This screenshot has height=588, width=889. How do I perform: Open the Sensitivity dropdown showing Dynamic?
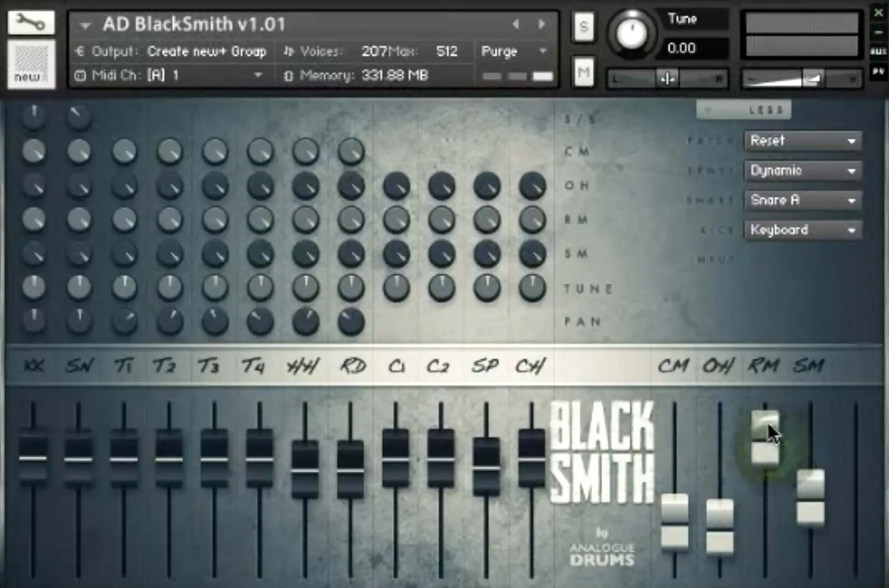802,170
